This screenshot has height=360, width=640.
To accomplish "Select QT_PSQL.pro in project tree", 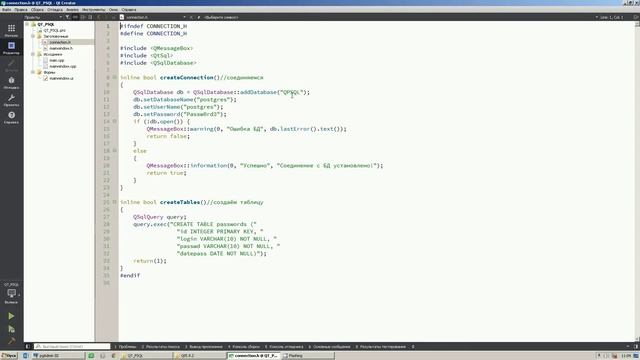I will click(x=55, y=31).
